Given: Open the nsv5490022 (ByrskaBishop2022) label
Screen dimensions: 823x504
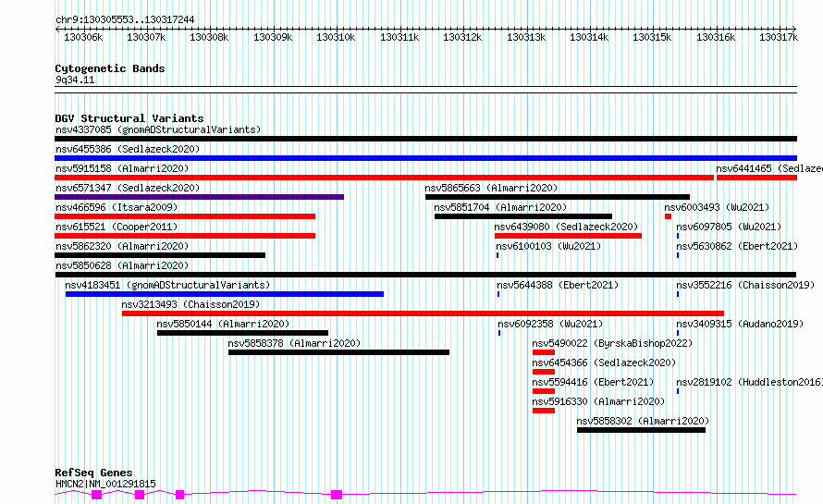Looking at the screenshot, I should tap(612, 343).
